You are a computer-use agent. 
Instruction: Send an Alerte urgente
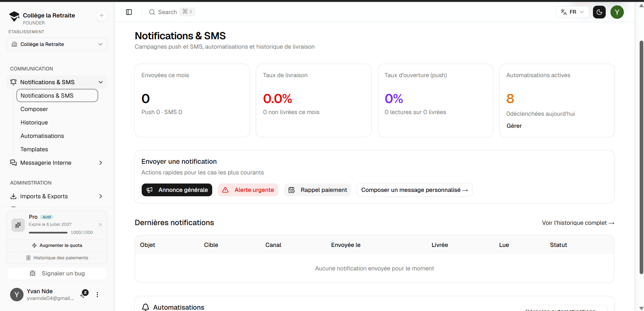point(248,190)
